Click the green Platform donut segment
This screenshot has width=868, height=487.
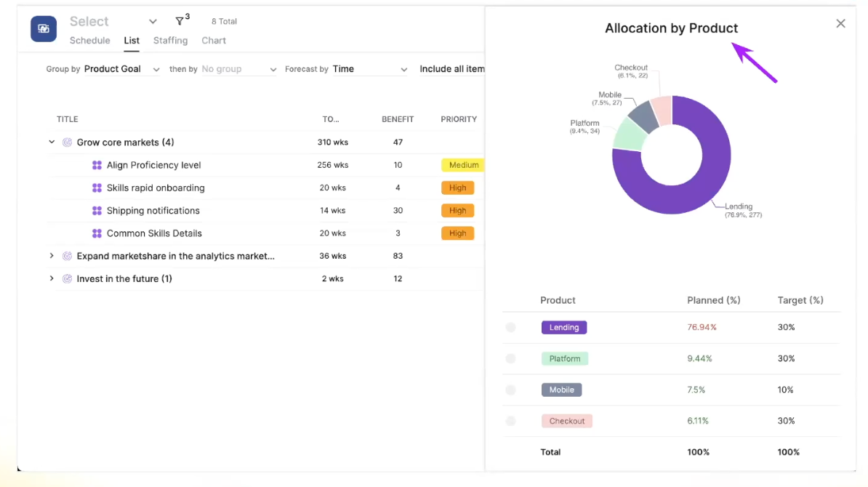(629, 135)
